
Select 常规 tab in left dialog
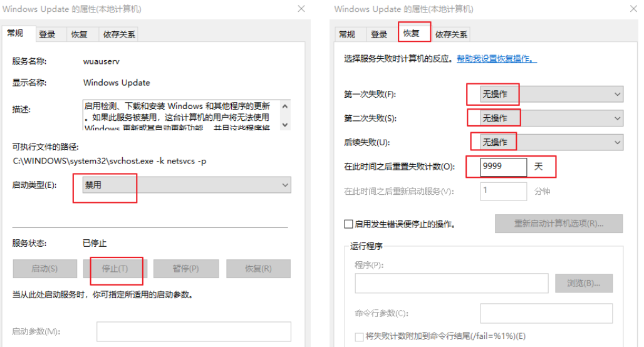15,33
